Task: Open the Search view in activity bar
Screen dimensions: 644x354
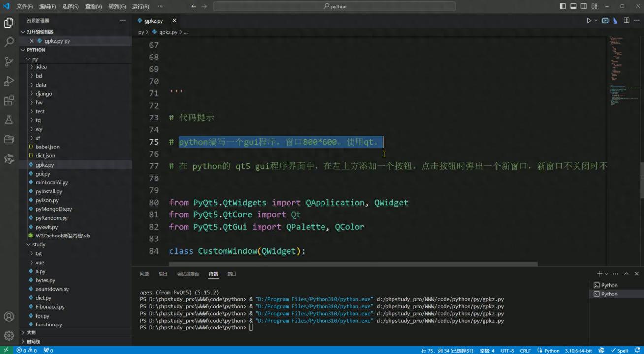Action: (x=9, y=42)
